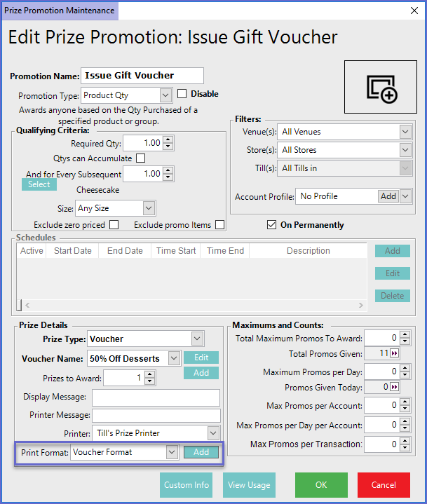
Task: Open Total Promos Given details arrow
Action: 394,354
